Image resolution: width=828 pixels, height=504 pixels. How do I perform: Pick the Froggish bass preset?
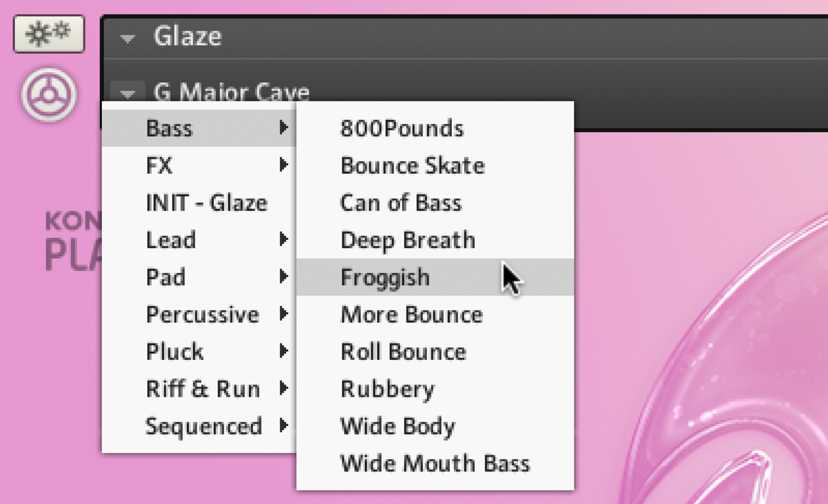coord(385,277)
